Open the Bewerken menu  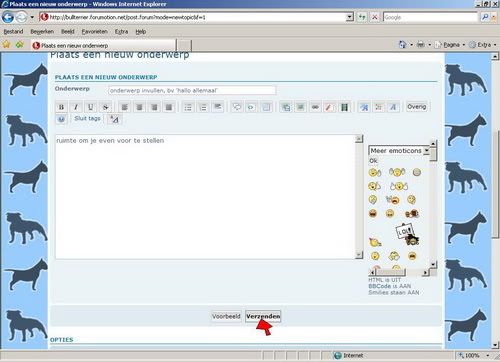(x=42, y=31)
